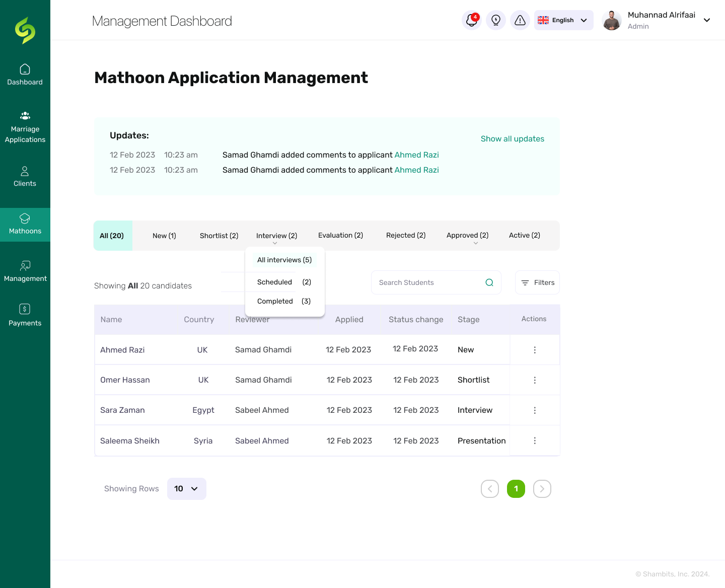This screenshot has height=588, width=725.
Task: Open actions menu for Omer Hassan
Action: [x=535, y=380]
